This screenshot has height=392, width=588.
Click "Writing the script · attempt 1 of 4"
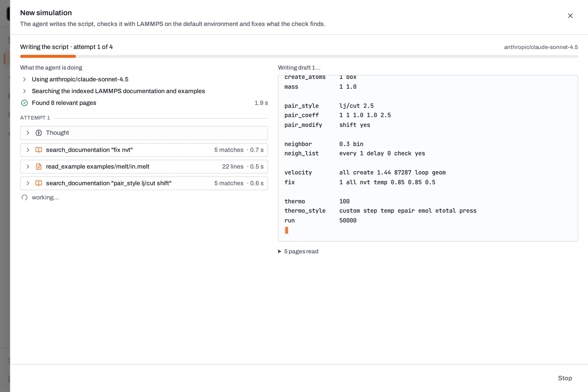click(66, 47)
